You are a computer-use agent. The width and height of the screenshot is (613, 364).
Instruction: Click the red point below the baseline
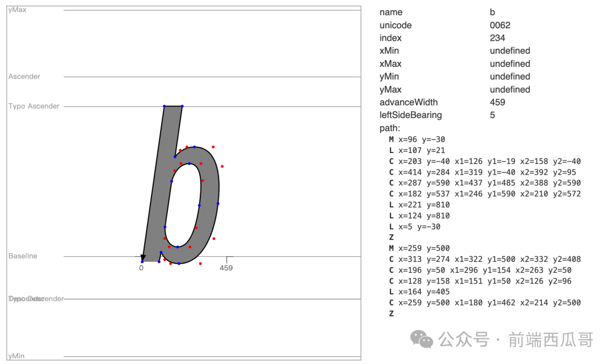coord(200,264)
